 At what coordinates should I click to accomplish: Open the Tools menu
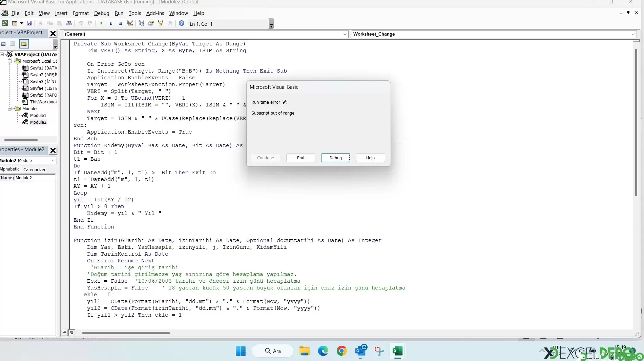134,13
